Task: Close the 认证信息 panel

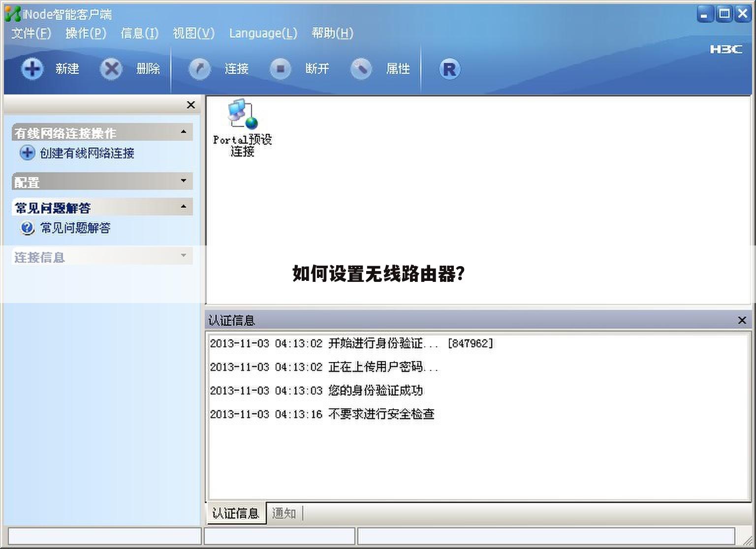Action: pyautogui.click(x=742, y=320)
